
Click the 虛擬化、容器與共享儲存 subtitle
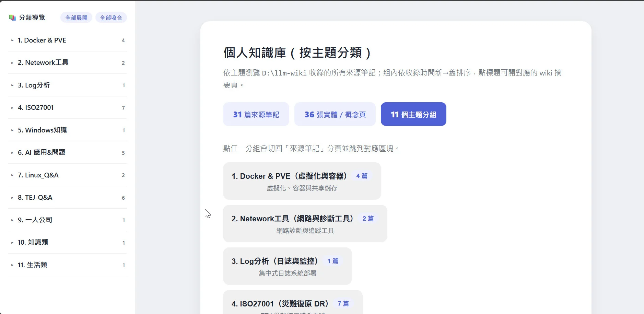coord(302,188)
